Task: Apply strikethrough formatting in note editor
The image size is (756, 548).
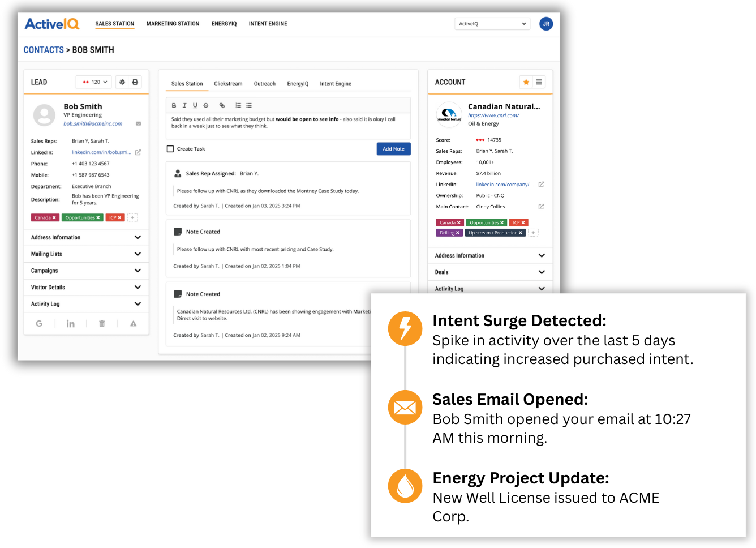Action: [206, 105]
